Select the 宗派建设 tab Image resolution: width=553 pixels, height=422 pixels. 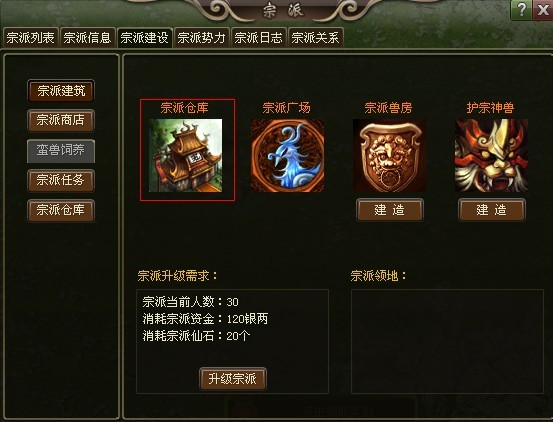pyautogui.click(x=145, y=37)
